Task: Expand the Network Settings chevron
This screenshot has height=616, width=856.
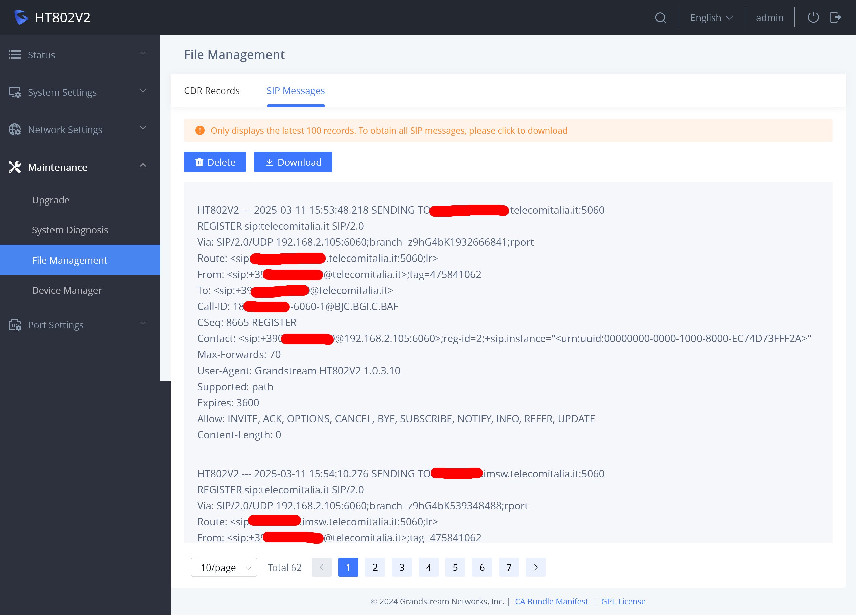Action: click(x=143, y=128)
